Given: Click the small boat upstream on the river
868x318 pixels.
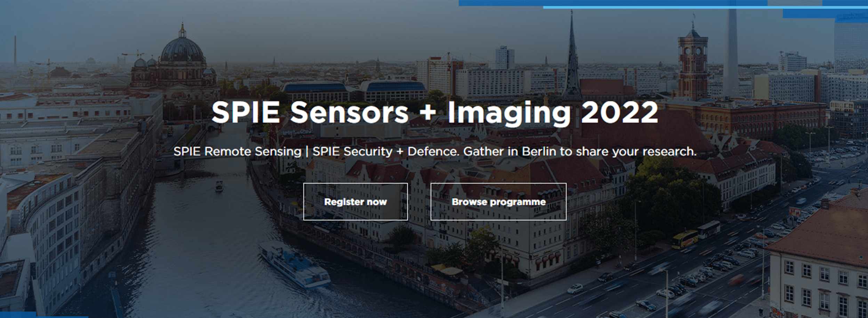Looking at the screenshot, I should [219, 186].
